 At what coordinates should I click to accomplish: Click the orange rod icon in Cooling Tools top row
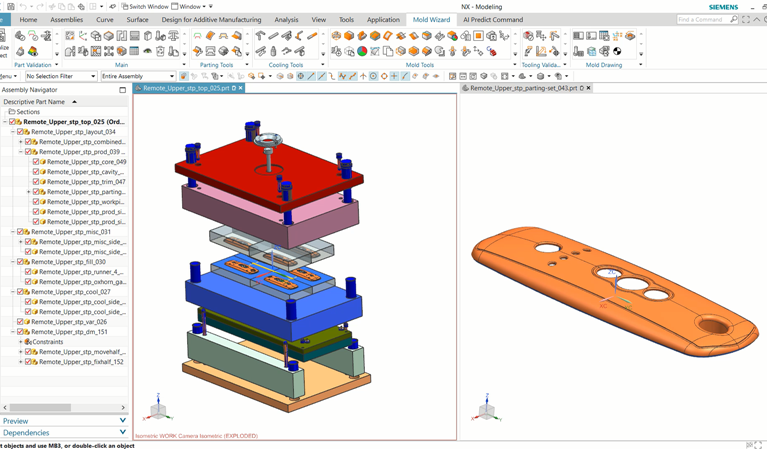312,36
